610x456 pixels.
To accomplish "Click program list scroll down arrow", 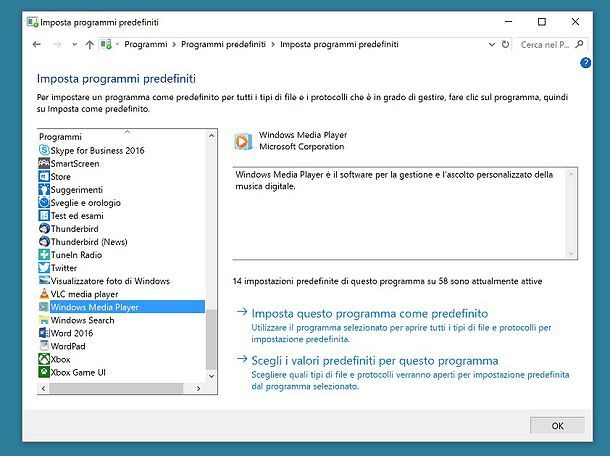I will pos(211,376).
